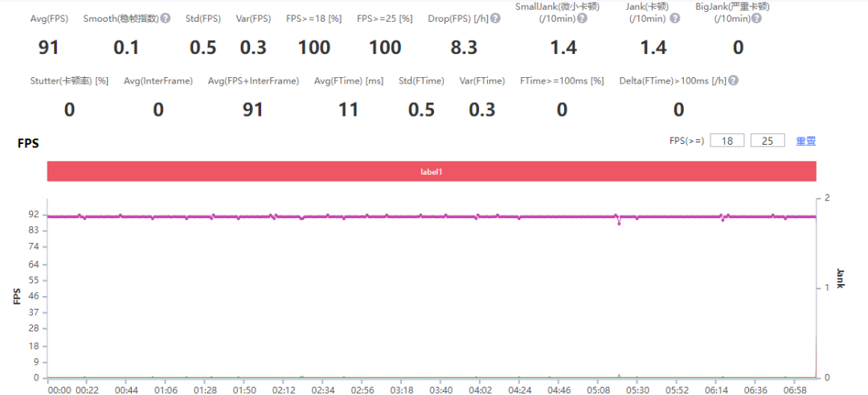The image size is (868, 395).
Task: Click the FPS>=18 [%] value 100
Action: tap(314, 48)
